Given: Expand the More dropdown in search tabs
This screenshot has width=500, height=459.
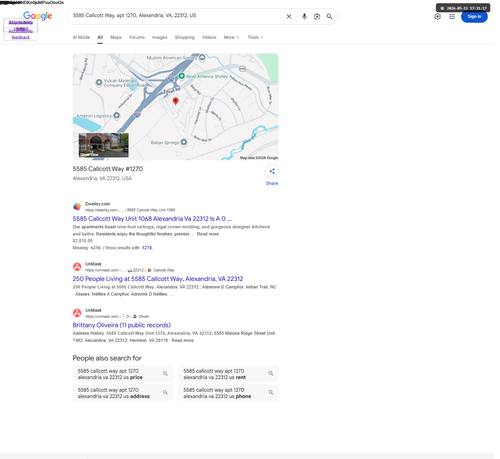Looking at the screenshot, I should pos(231,37).
